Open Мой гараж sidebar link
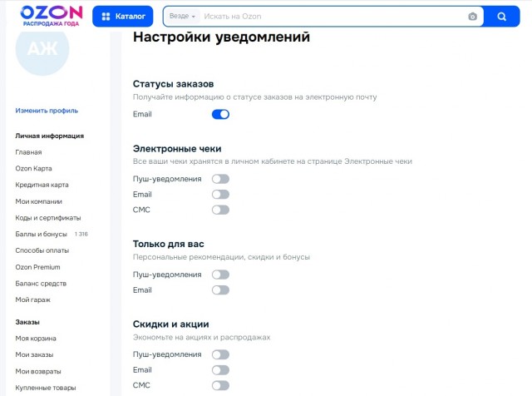The height and width of the screenshot is (396, 532). (x=32, y=299)
